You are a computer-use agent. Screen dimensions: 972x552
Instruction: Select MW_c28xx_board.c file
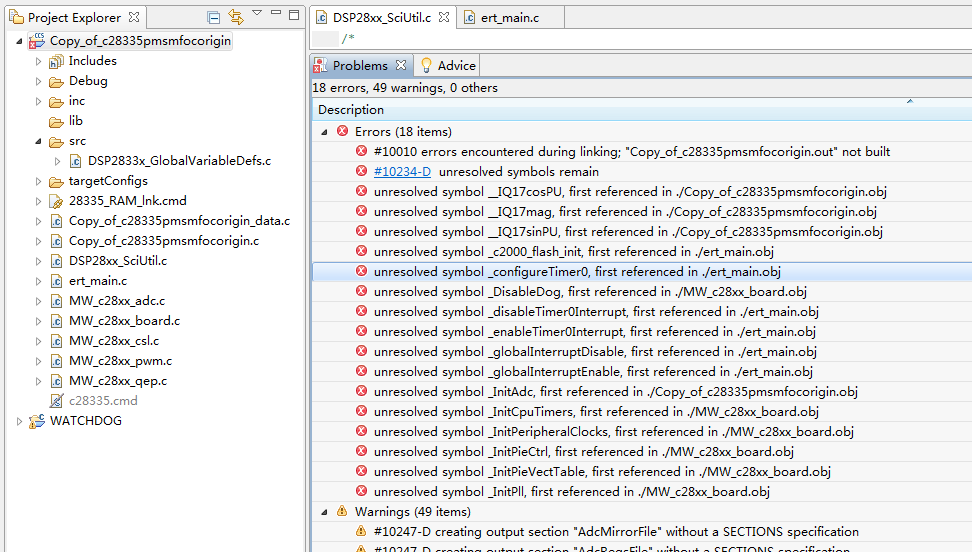pos(124,321)
